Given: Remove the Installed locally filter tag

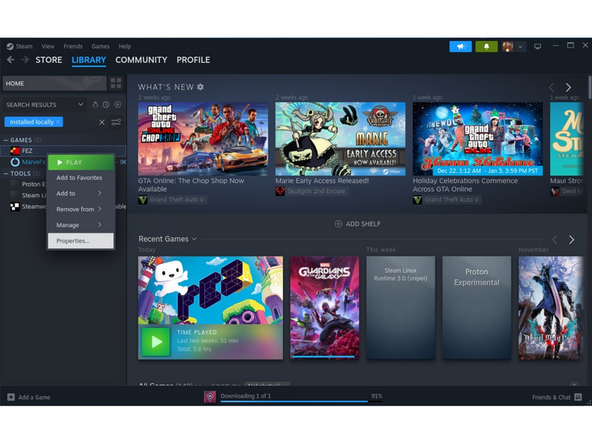Looking at the screenshot, I should [x=58, y=122].
